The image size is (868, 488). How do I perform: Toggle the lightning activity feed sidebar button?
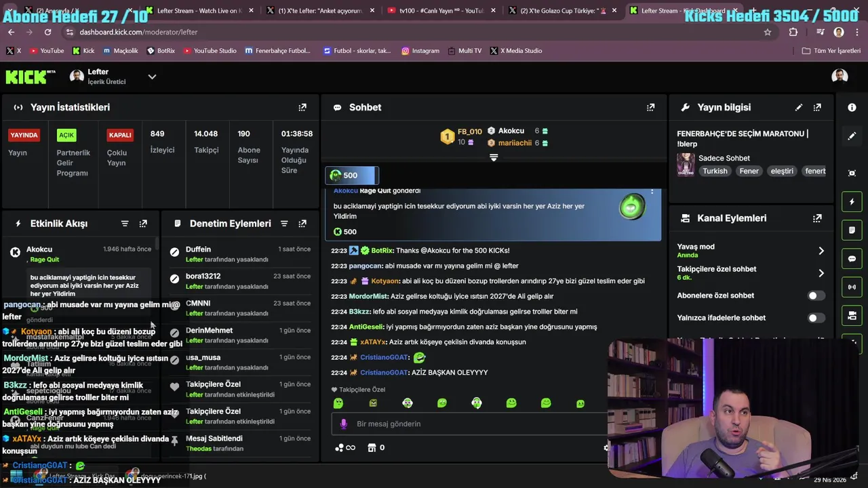pyautogui.click(x=852, y=202)
